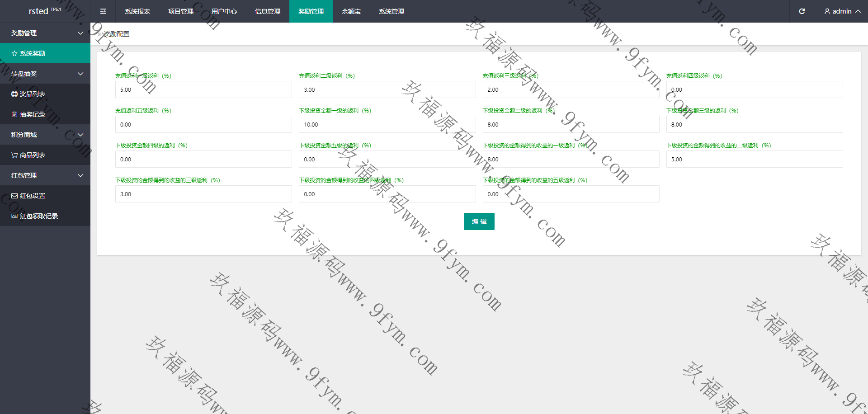
Task: Click the refresh icon in top bar
Action: tap(802, 11)
